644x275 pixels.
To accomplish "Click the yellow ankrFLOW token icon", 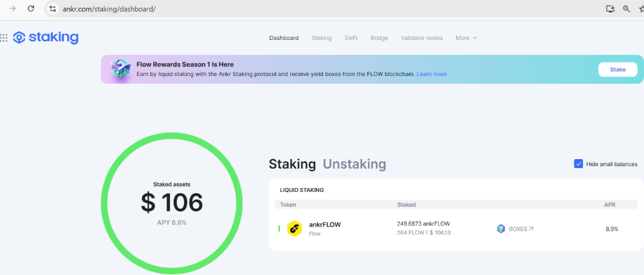I will click(295, 229).
